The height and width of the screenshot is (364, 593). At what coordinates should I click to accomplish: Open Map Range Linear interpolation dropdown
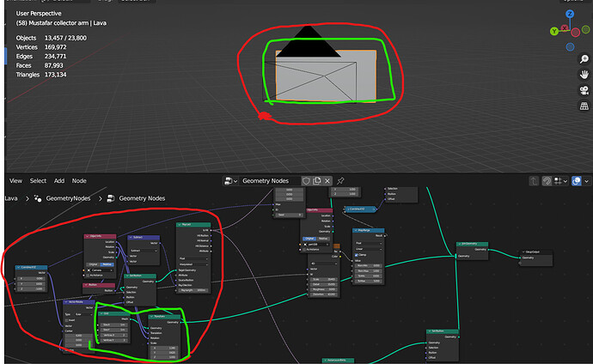coord(369,249)
